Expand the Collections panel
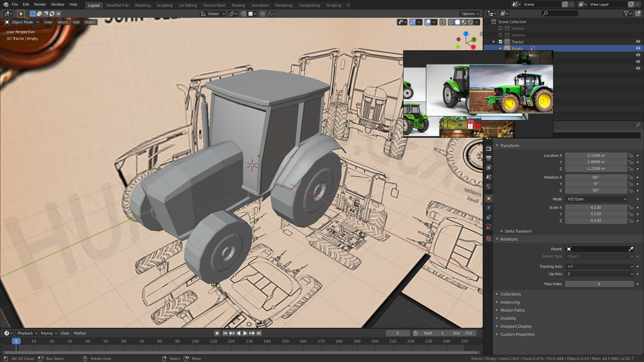Image resolution: width=644 pixels, height=362 pixels. pos(510,294)
